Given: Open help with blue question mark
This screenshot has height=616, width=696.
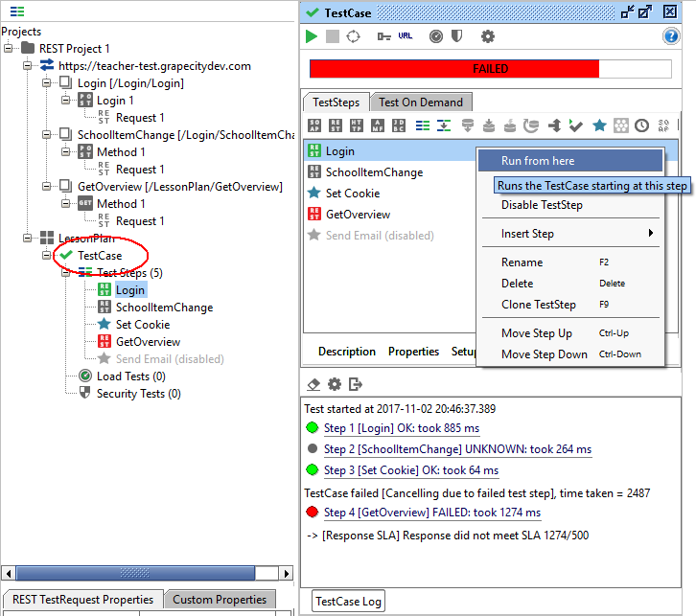Looking at the screenshot, I should click(x=671, y=35).
